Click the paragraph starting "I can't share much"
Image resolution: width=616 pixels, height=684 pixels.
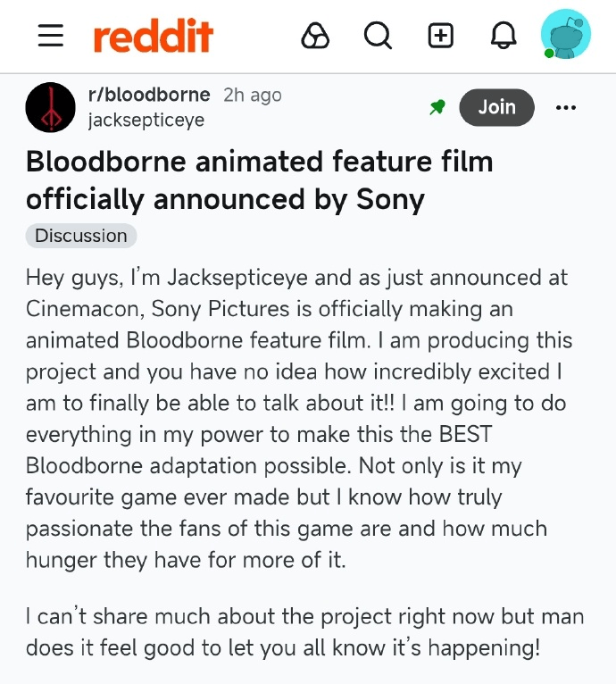[x=304, y=632]
